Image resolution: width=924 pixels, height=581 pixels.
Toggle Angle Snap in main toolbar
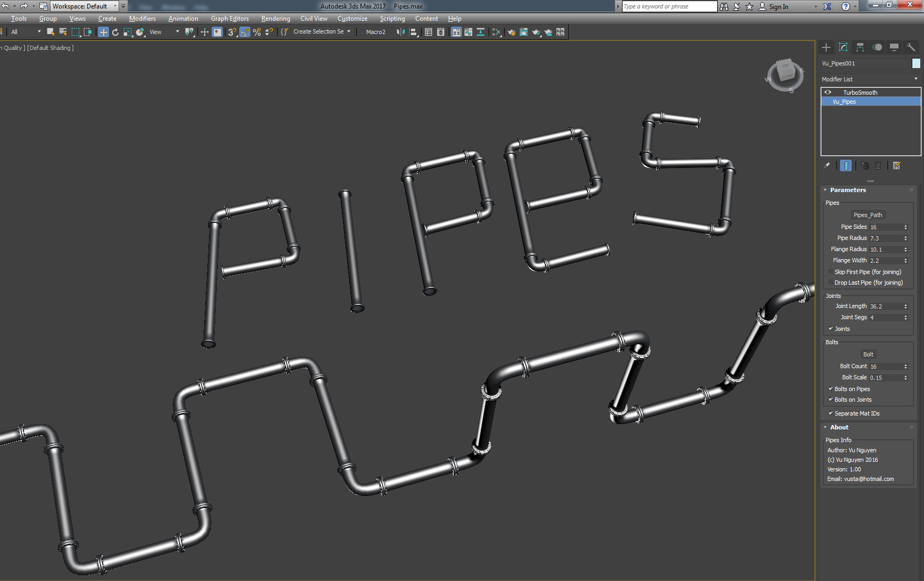(x=245, y=32)
